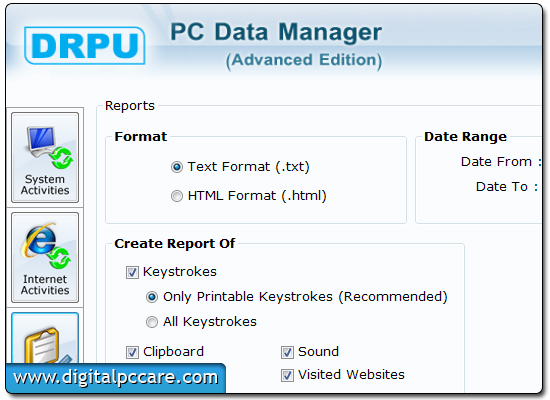Image resolution: width=550 pixels, height=400 pixels.
Task: Select the clipboard notepad sidebar icon
Action: 45,338
